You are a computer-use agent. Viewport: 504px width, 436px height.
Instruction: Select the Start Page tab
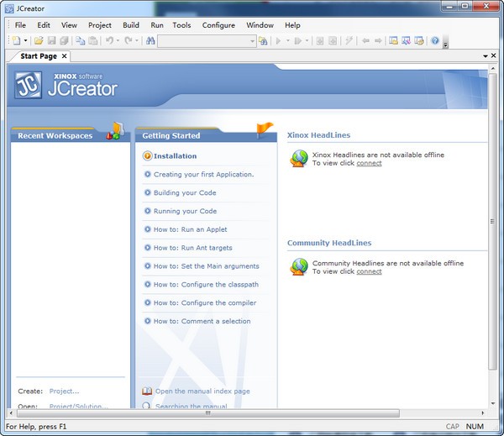[38, 56]
